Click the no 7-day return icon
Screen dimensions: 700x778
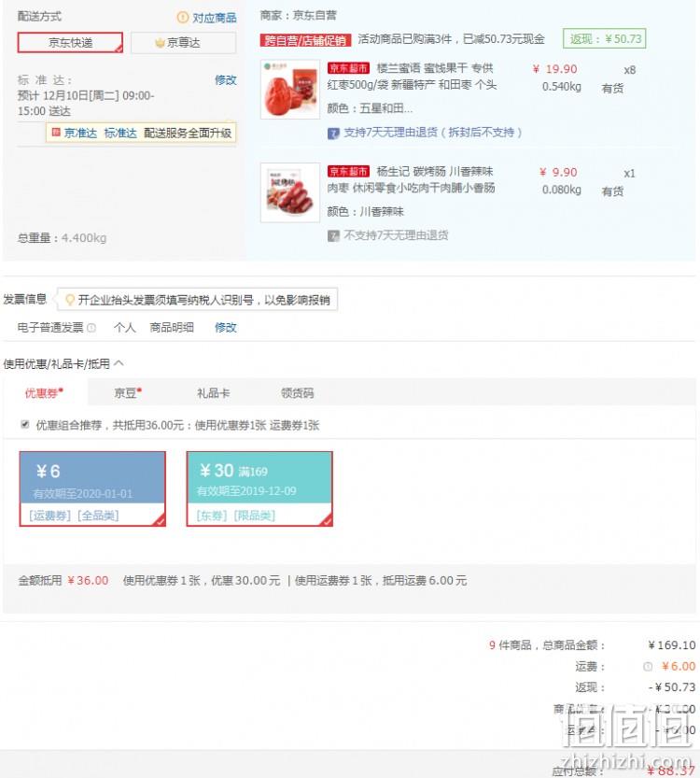[x=333, y=235]
